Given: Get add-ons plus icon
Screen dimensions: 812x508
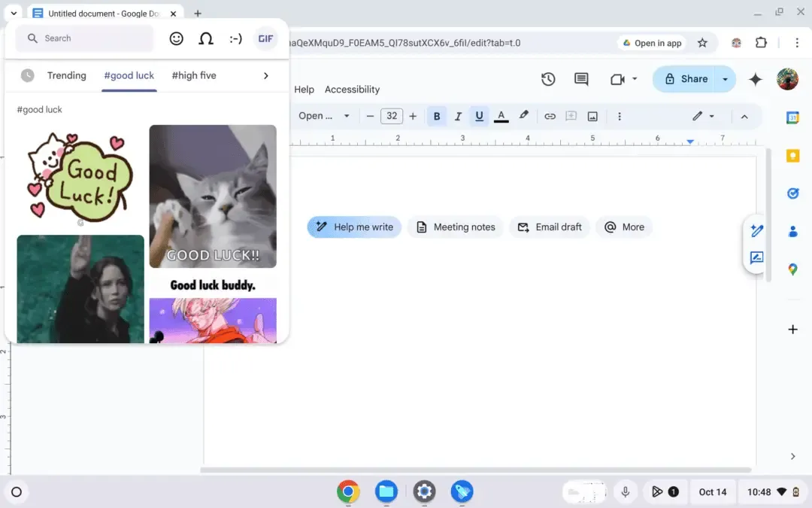Looking at the screenshot, I should coord(792,329).
